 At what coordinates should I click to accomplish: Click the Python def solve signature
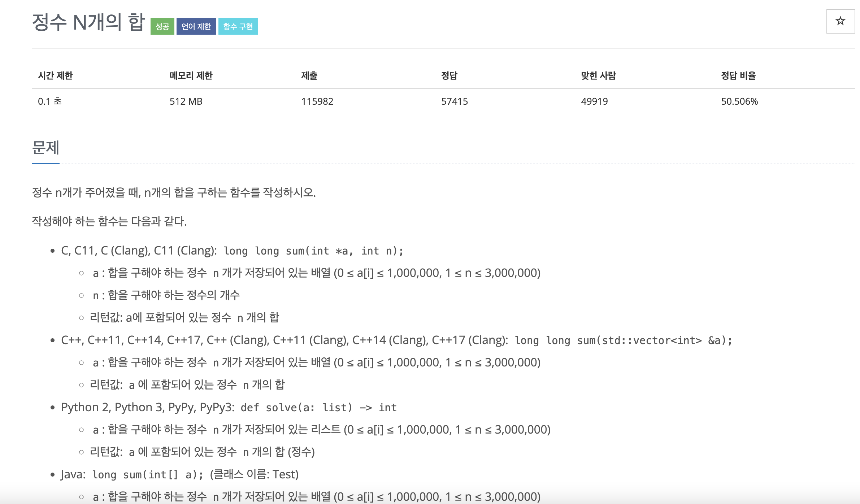coord(318,408)
